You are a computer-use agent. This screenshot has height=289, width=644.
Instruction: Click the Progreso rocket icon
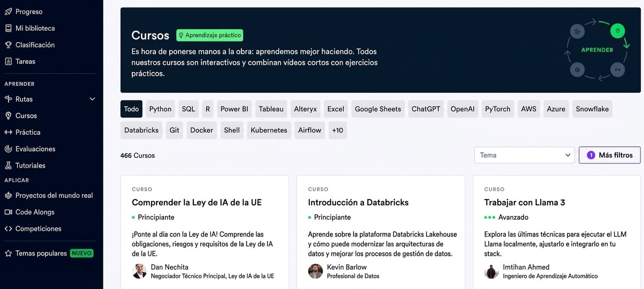[8, 11]
